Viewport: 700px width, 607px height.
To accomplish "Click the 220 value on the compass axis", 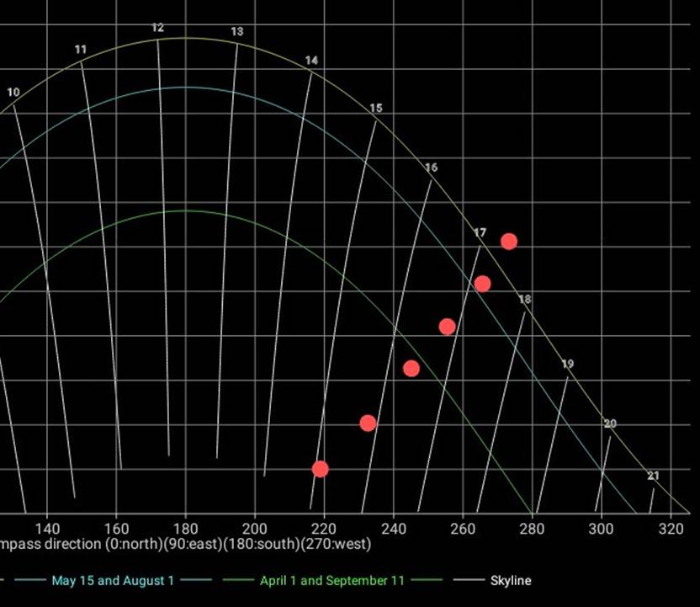I will tap(323, 527).
